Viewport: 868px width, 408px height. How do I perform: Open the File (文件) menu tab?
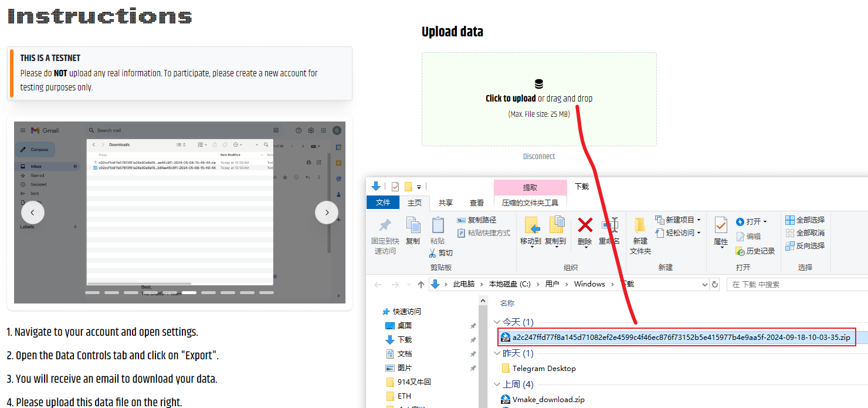(x=383, y=203)
